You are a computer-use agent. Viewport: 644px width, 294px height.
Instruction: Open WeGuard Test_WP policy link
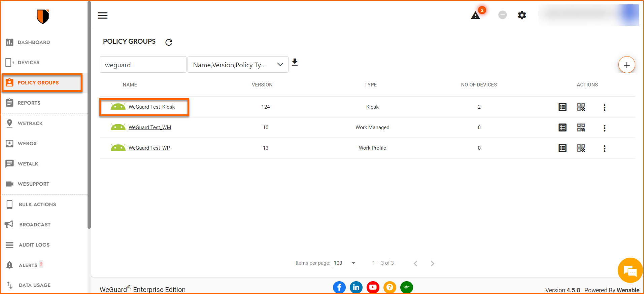pyautogui.click(x=149, y=148)
